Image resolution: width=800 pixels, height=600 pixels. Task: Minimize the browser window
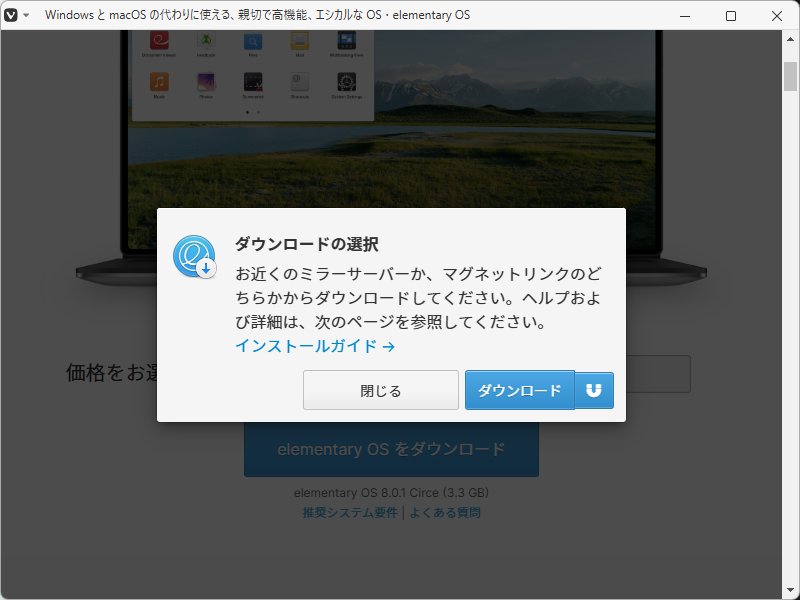(x=685, y=16)
